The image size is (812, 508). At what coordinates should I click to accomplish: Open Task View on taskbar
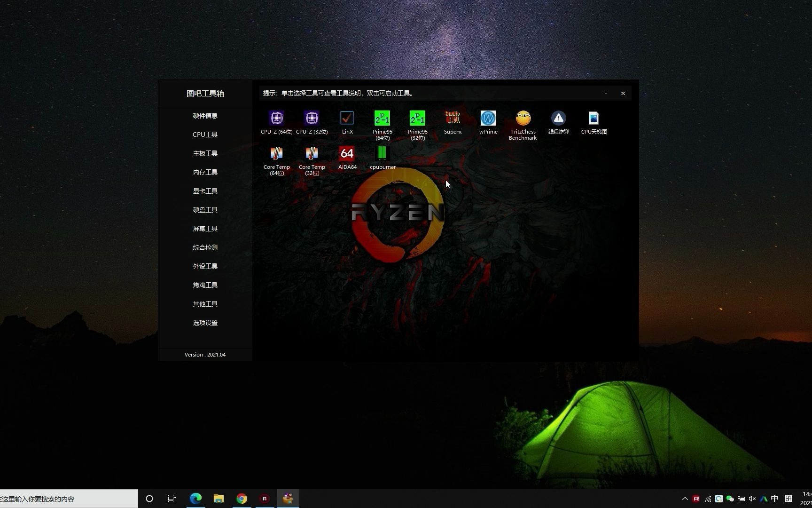(x=172, y=499)
